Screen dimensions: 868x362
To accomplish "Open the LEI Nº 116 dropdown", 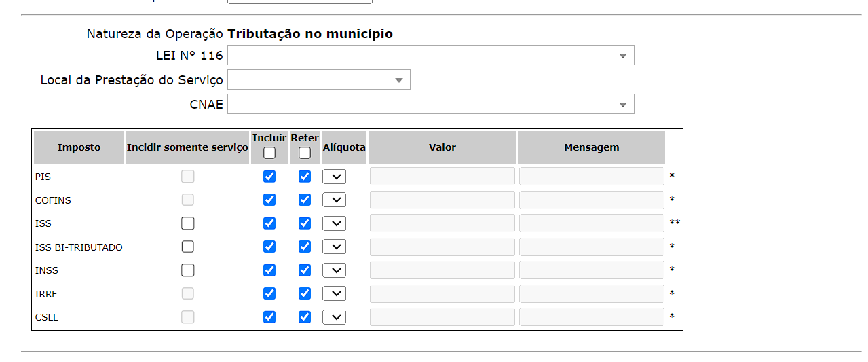I will click(x=431, y=56).
